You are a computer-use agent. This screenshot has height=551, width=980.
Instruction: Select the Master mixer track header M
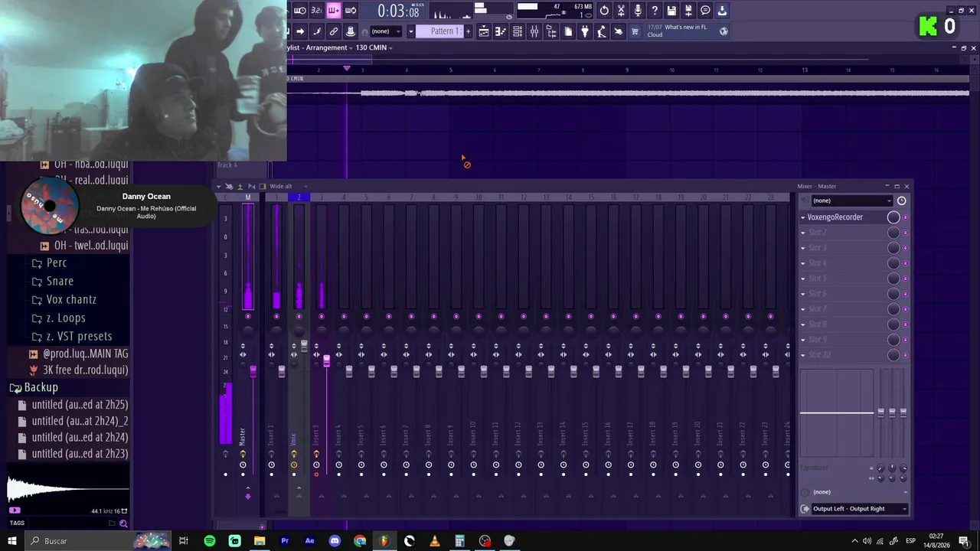coord(247,197)
